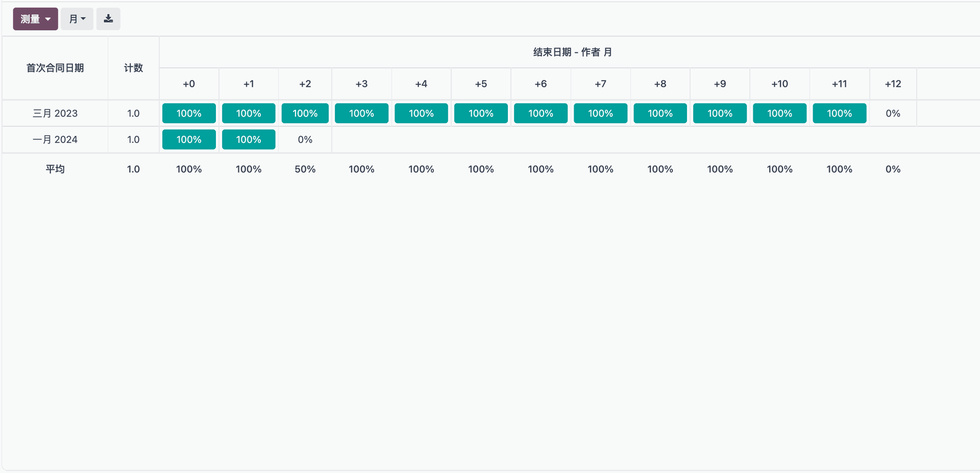Select the 0% cell in 一月 2024 row
Screen dimensions: 980x473
coord(305,139)
